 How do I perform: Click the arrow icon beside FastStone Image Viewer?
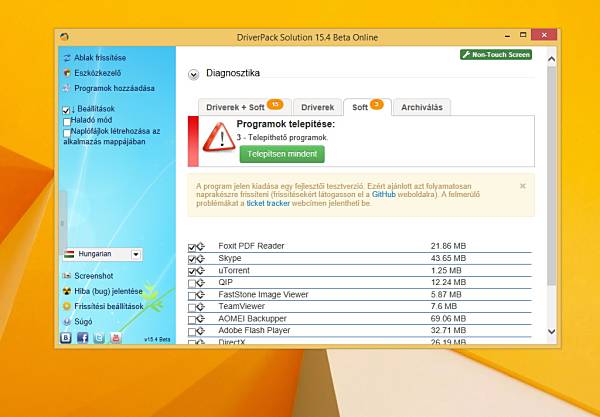pos(201,295)
